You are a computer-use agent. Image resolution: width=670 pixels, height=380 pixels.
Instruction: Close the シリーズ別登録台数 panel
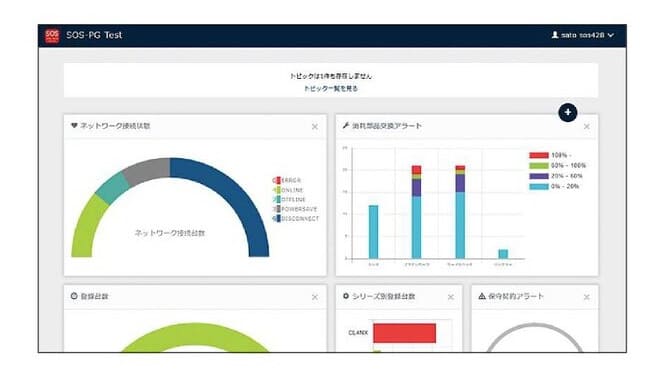(x=450, y=297)
